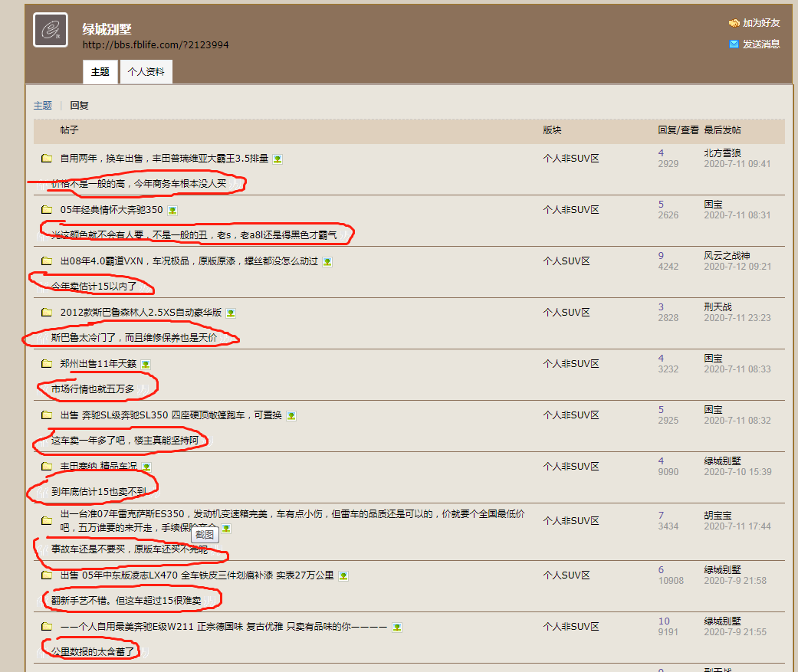The image size is (798, 672).
Task: Click last poster 胡宝宝
Action: 718,516
